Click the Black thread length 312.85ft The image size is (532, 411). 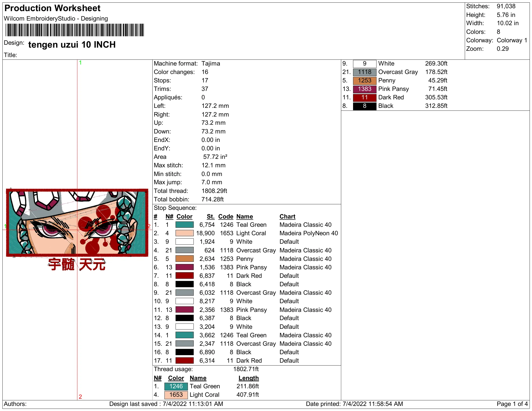coord(436,106)
